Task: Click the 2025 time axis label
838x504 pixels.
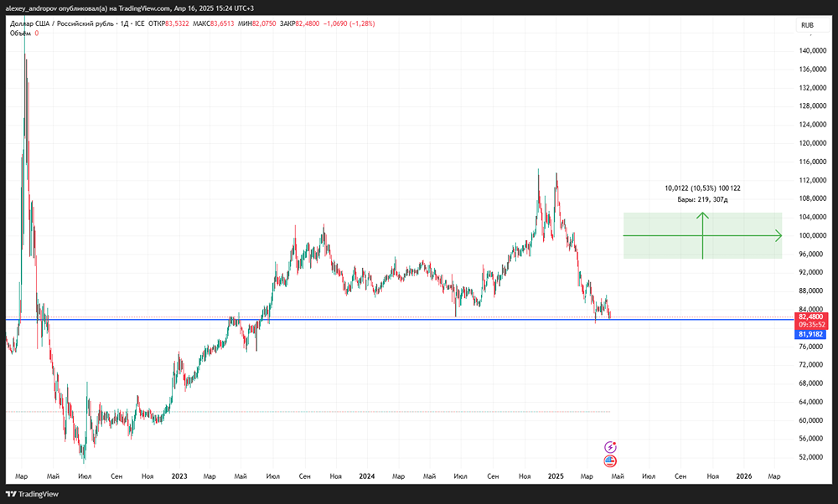Action: 556,476
